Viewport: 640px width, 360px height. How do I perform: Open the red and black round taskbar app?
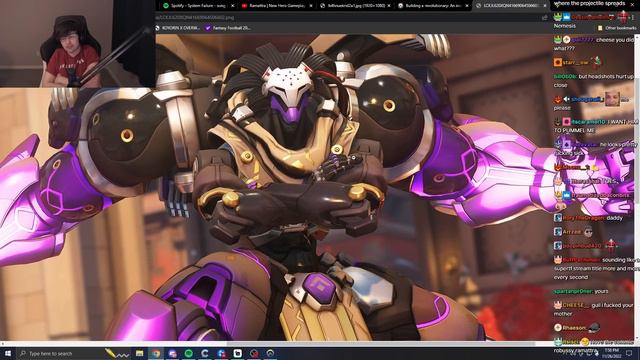coord(254,353)
